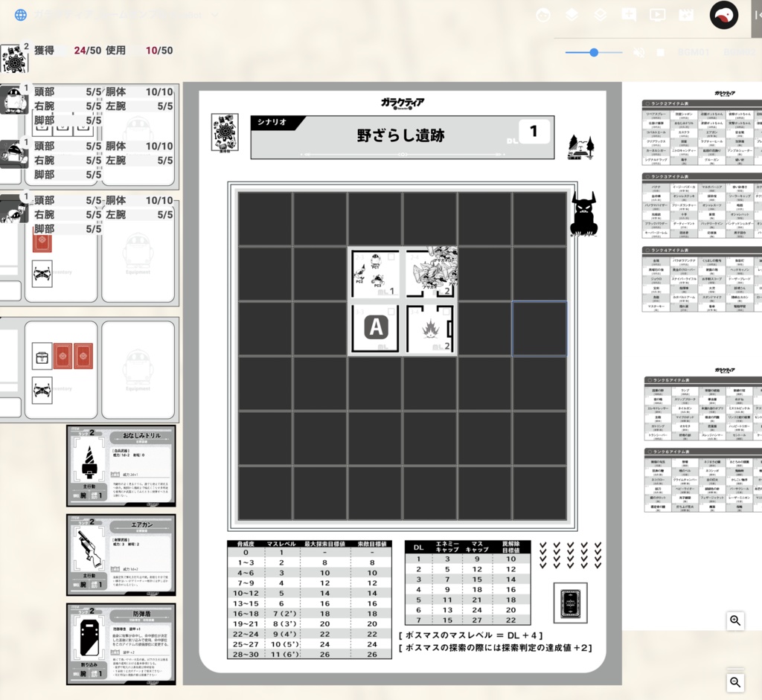This screenshot has height=700, width=762.
Task: Open the cut-in panel icon with the plus sign
Action: point(628,14)
